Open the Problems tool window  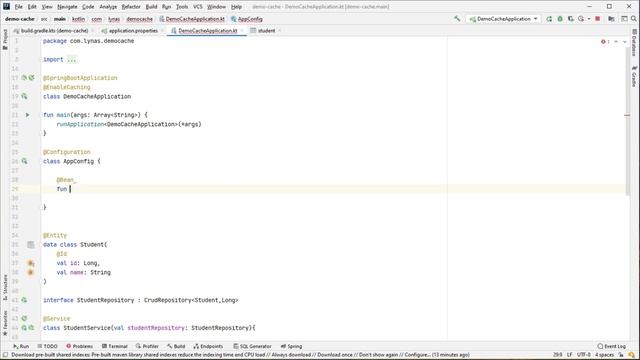click(x=79, y=346)
